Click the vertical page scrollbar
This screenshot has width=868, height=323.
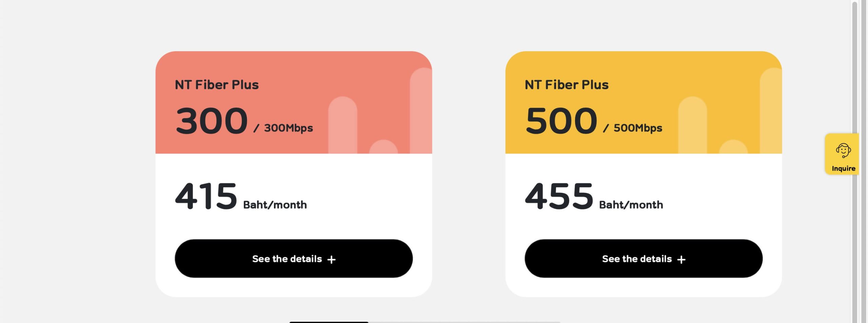pyautogui.click(x=854, y=161)
